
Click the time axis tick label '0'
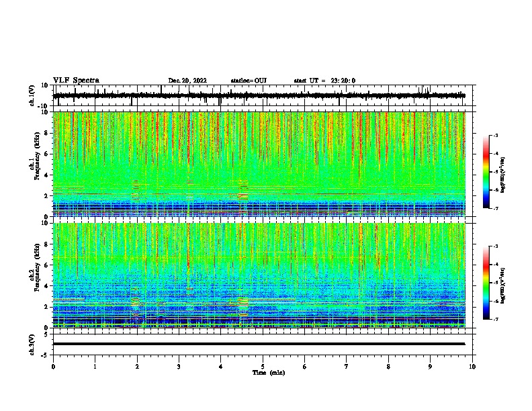click(53, 367)
